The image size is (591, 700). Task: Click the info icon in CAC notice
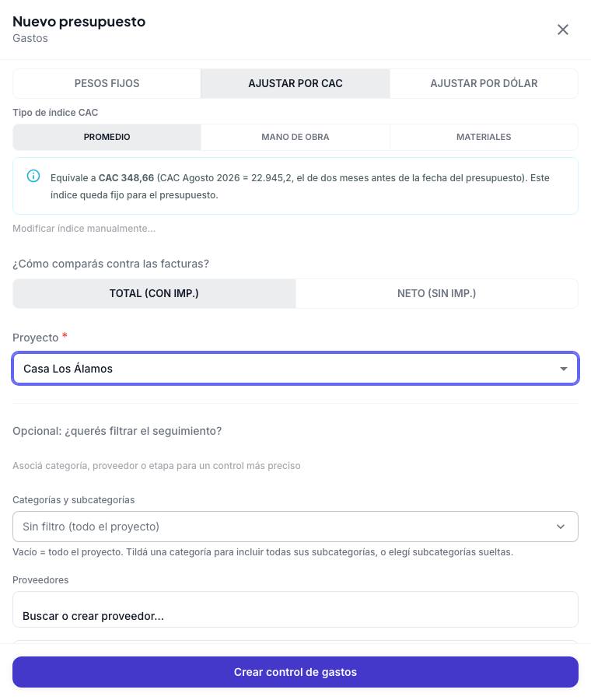click(33, 176)
